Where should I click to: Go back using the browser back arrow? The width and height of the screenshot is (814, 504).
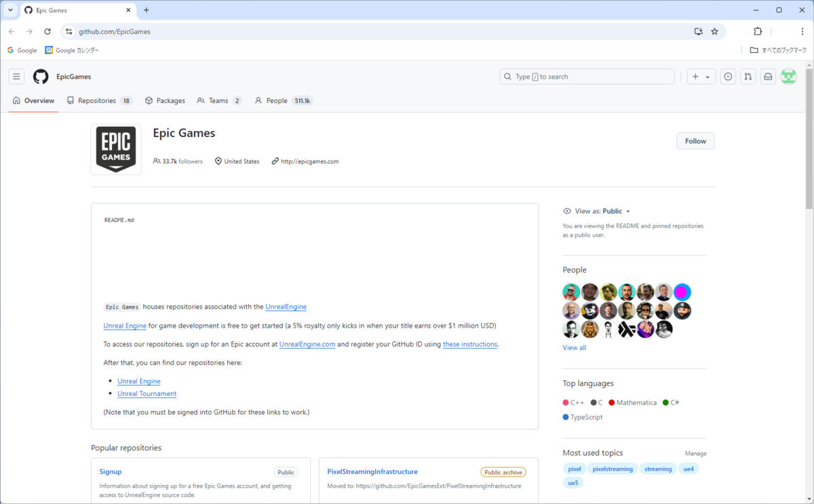(12, 31)
